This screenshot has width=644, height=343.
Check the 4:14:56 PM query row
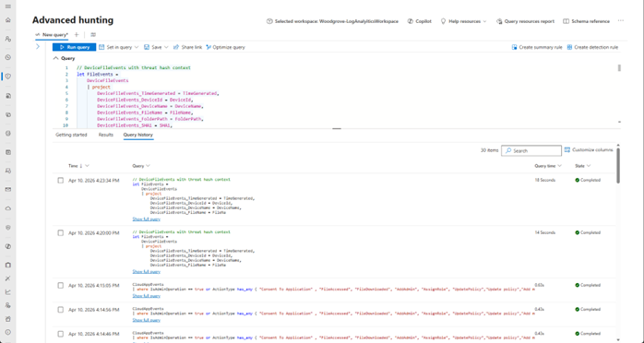pos(60,310)
